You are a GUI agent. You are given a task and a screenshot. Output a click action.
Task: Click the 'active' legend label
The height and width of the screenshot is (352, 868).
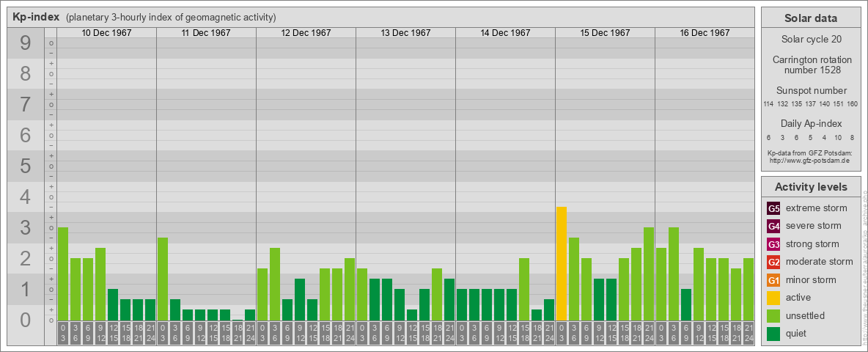tap(798, 298)
